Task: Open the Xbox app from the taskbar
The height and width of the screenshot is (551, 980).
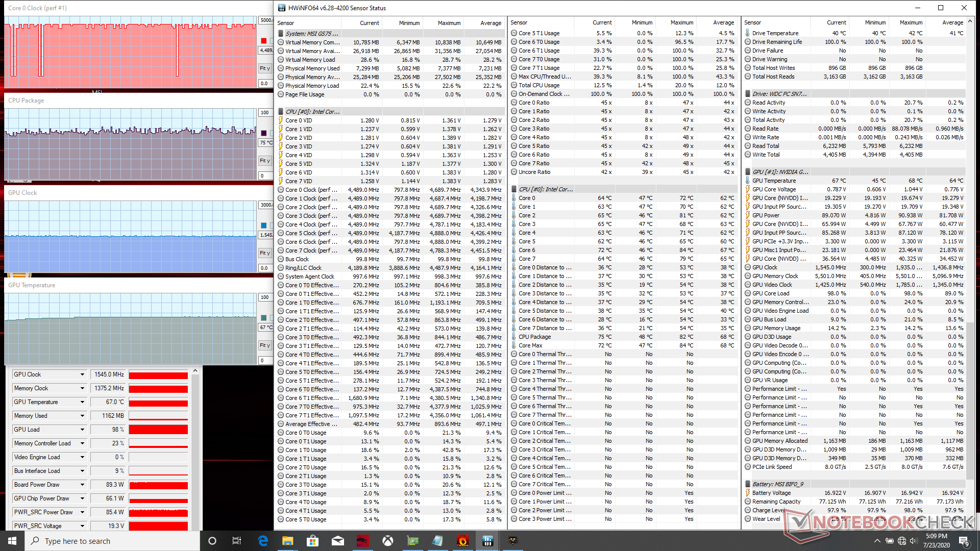Action: 388,541
